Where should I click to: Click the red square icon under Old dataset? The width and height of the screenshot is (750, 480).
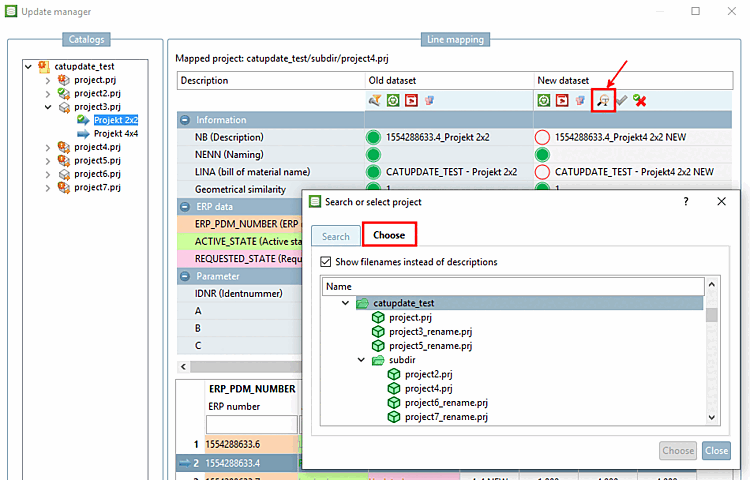click(411, 100)
